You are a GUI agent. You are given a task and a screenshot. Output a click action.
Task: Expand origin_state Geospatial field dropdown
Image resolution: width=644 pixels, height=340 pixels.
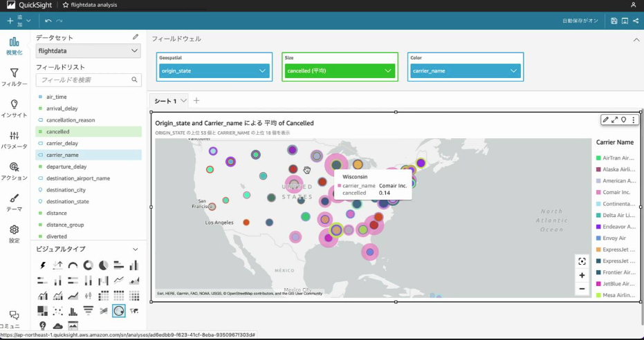pos(262,71)
